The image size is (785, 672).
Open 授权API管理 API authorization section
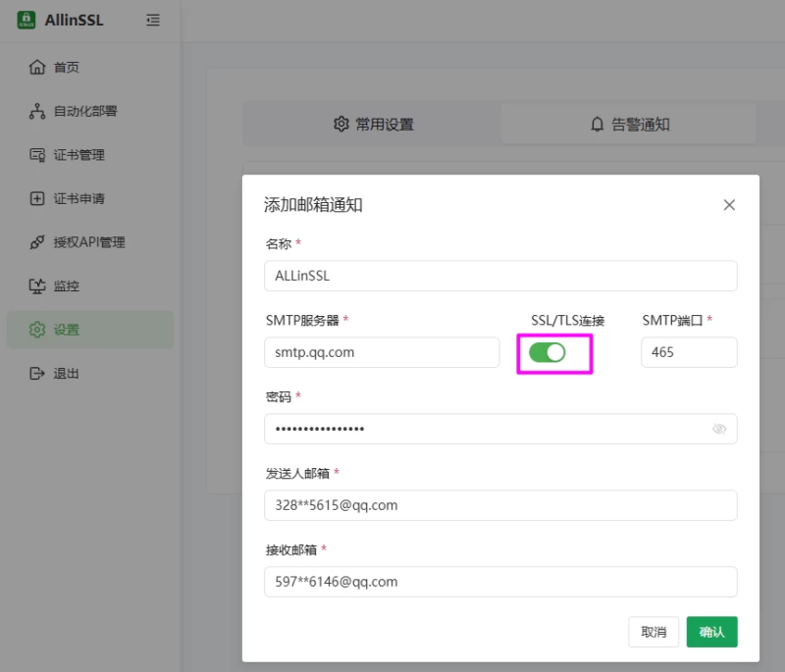click(36, 241)
